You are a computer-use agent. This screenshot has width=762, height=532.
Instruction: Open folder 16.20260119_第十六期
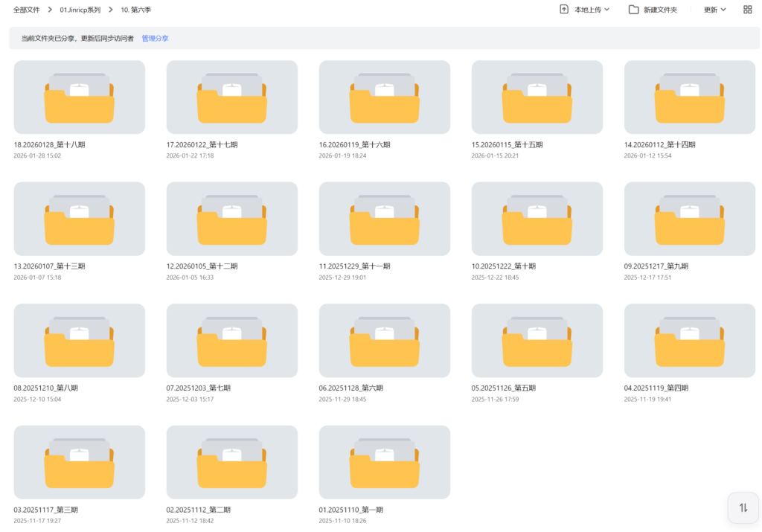(384, 97)
